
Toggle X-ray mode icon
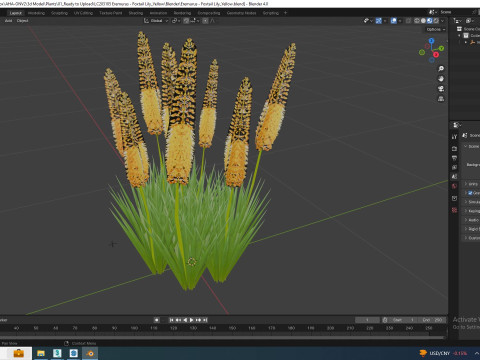pos(408,21)
